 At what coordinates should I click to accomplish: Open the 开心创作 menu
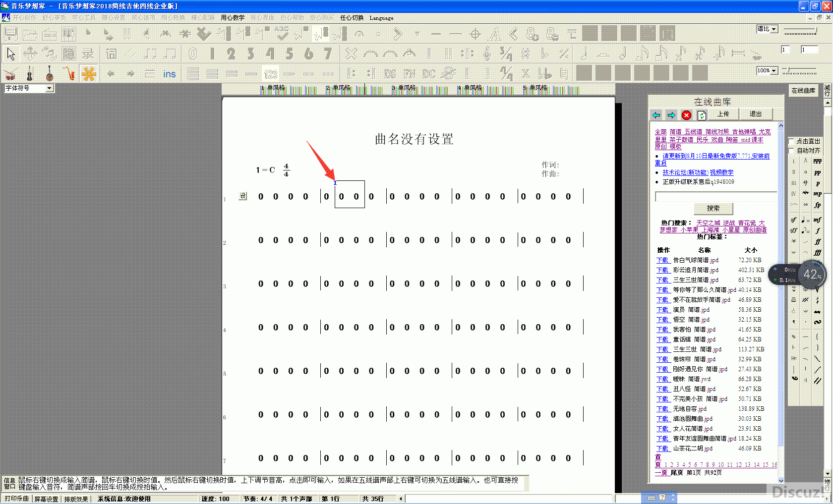pyautogui.click(x=24, y=18)
